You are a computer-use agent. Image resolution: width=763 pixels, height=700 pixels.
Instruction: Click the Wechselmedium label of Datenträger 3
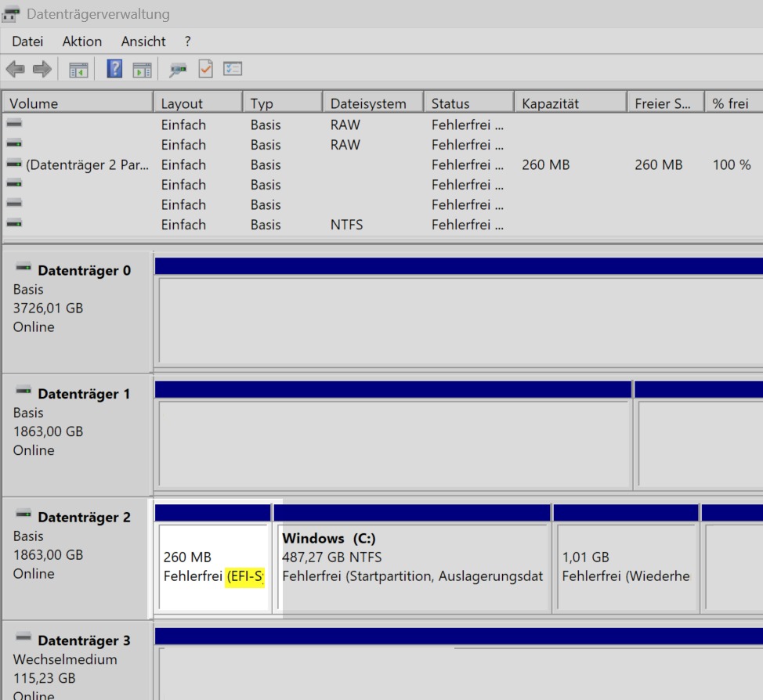pos(65,659)
